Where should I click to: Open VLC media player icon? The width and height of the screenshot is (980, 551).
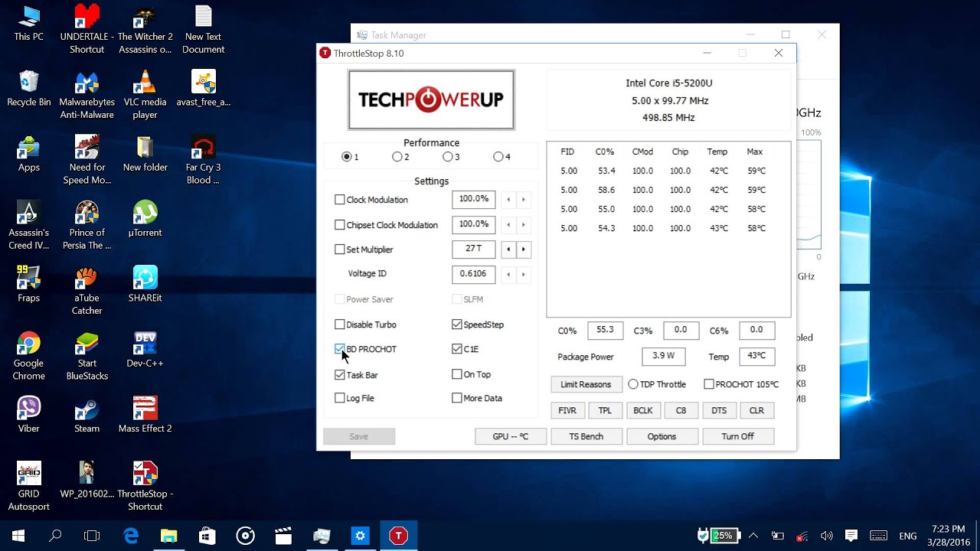[145, 95]
